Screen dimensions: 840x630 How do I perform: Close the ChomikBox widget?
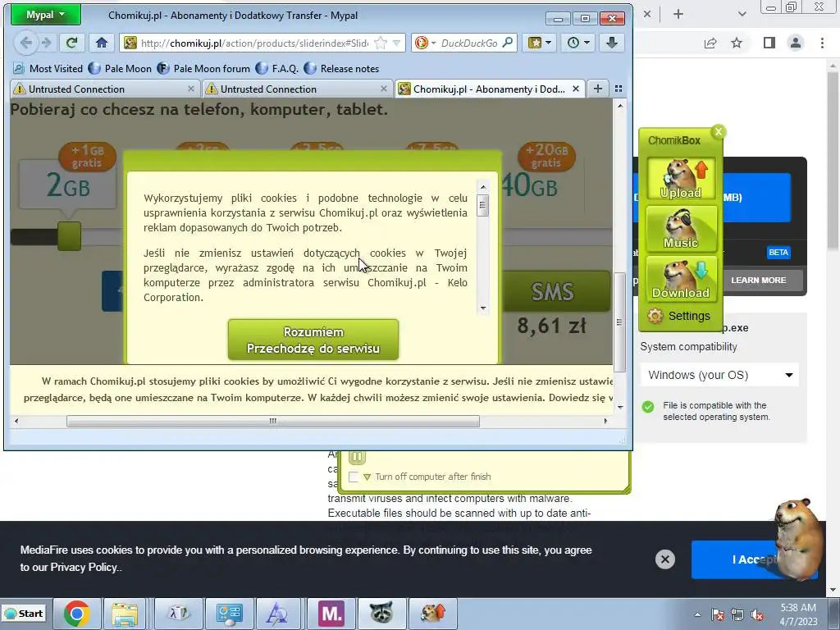tap(719, 131)
